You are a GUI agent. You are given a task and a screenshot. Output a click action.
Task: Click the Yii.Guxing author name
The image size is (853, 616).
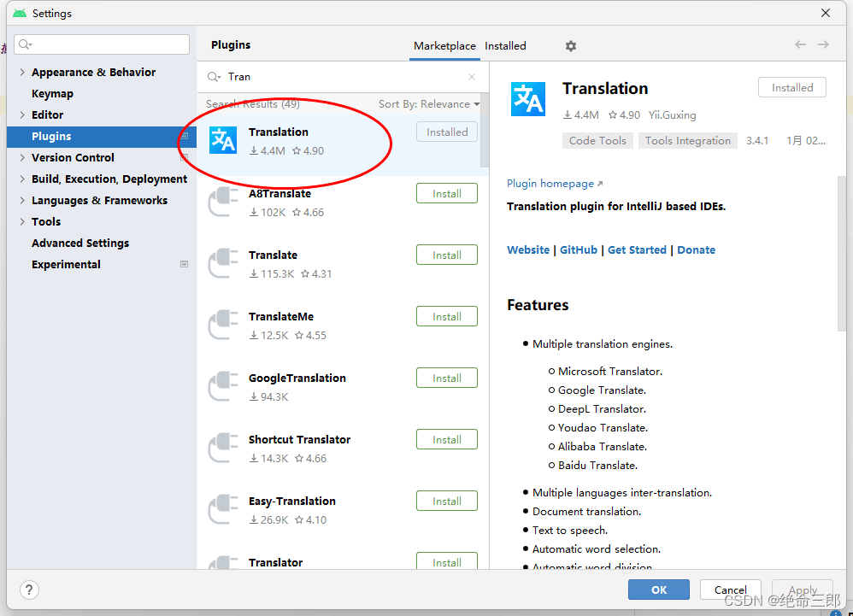coord(672,115)
